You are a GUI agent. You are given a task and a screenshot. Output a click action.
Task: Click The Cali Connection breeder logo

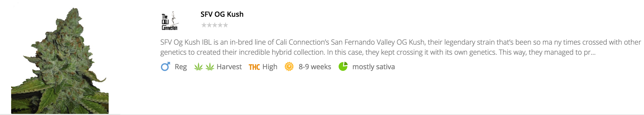(x=170, y=21)
